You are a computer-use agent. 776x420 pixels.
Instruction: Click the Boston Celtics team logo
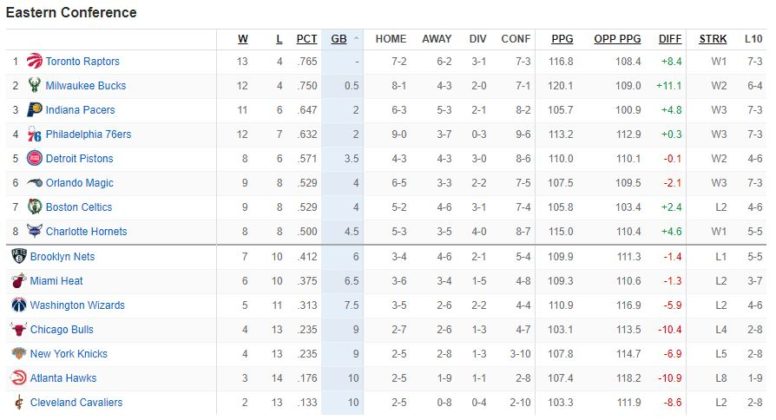[35, 207]
